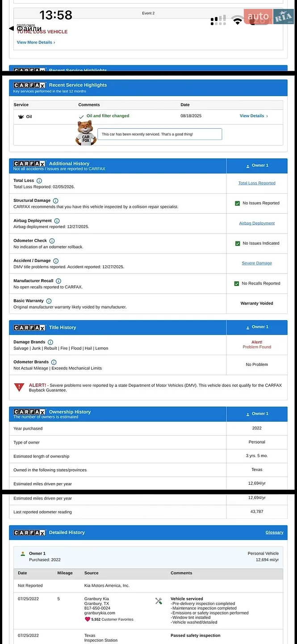
Task: Expand View Details for the oil service
Action: point(254,116)
